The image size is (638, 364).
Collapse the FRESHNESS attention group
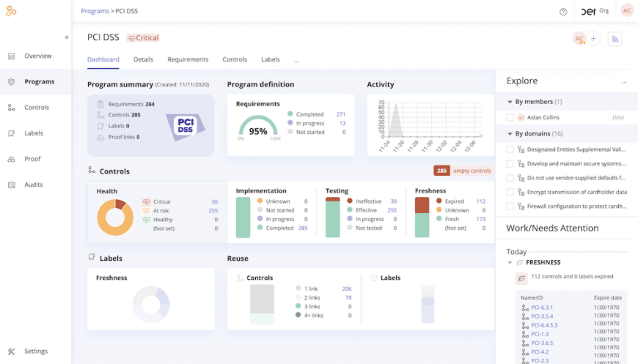pyautogui.click(x=510, y=262)
